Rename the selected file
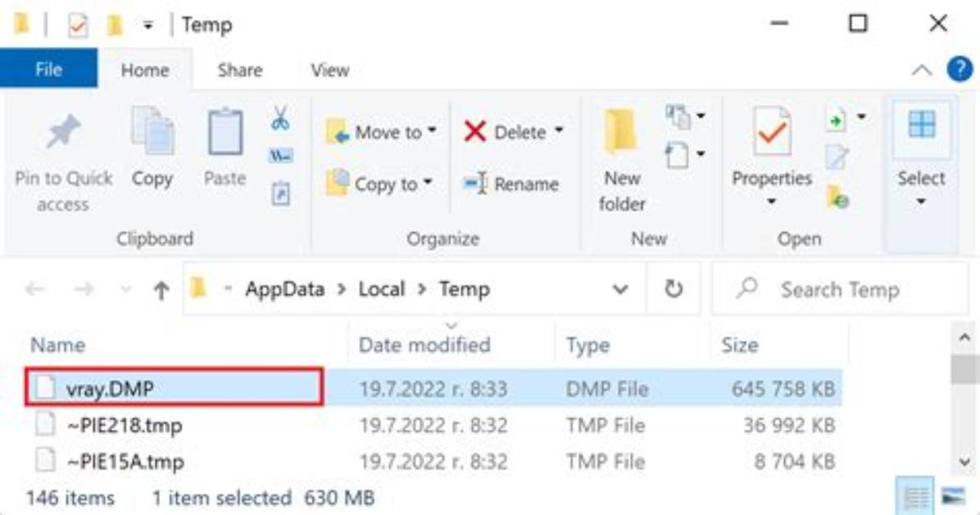 [511, 184]
